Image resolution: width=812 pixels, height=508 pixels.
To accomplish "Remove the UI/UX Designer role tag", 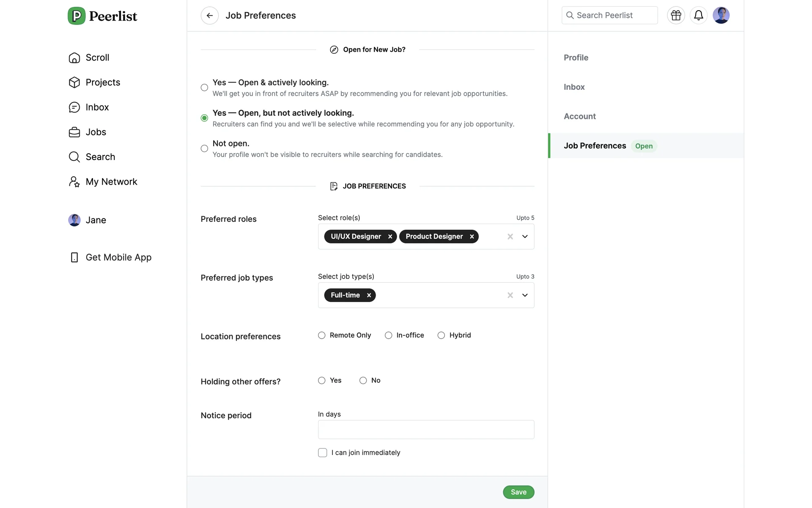I will point(390,237).
